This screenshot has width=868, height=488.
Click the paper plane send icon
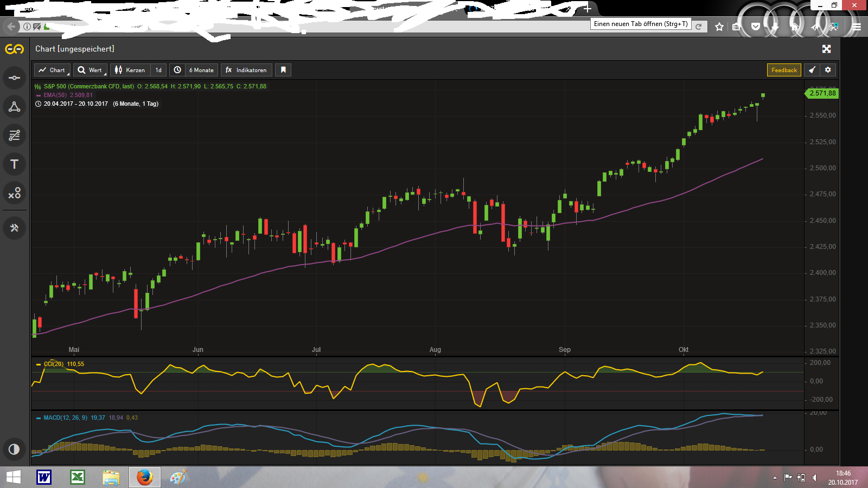[x=814, y=27]
